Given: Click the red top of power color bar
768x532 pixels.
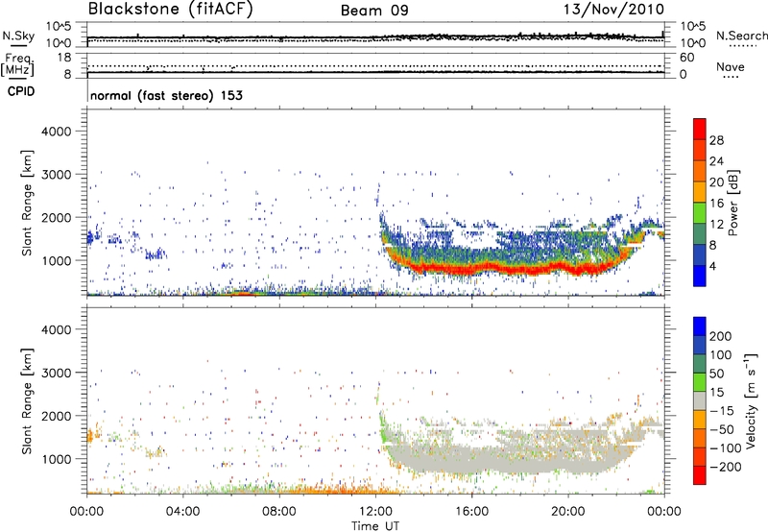Looking at the screenshot, I should (x=700, y=129).
